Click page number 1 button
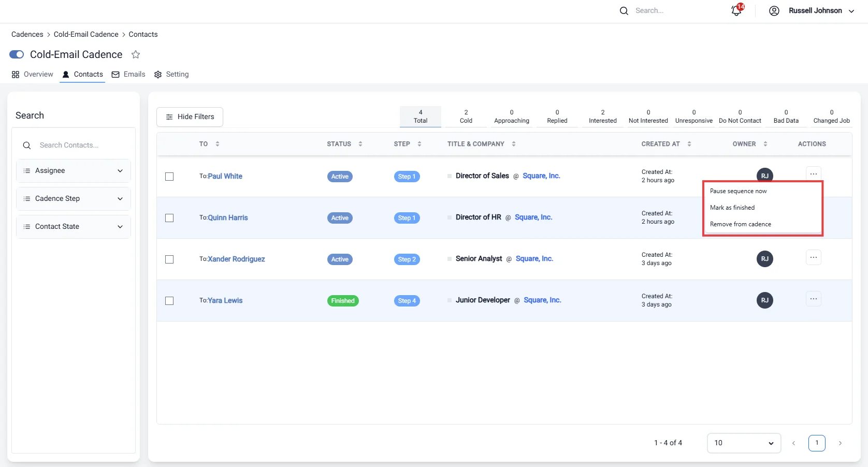 (x=817, y=443)
